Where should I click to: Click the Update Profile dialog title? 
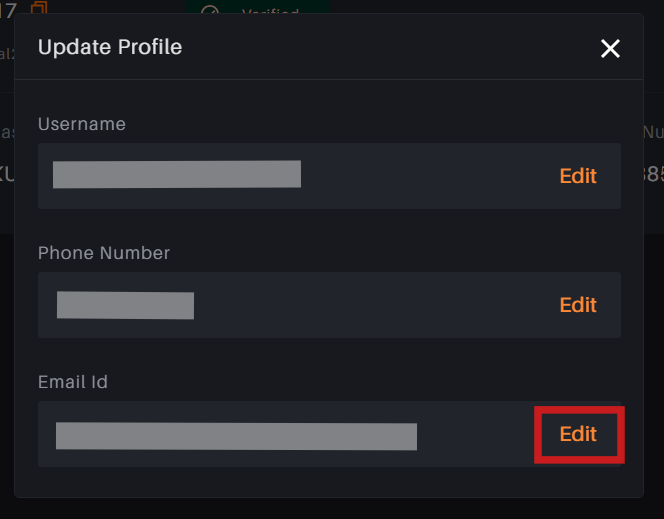pyautogui.click(x=110, y=47)
